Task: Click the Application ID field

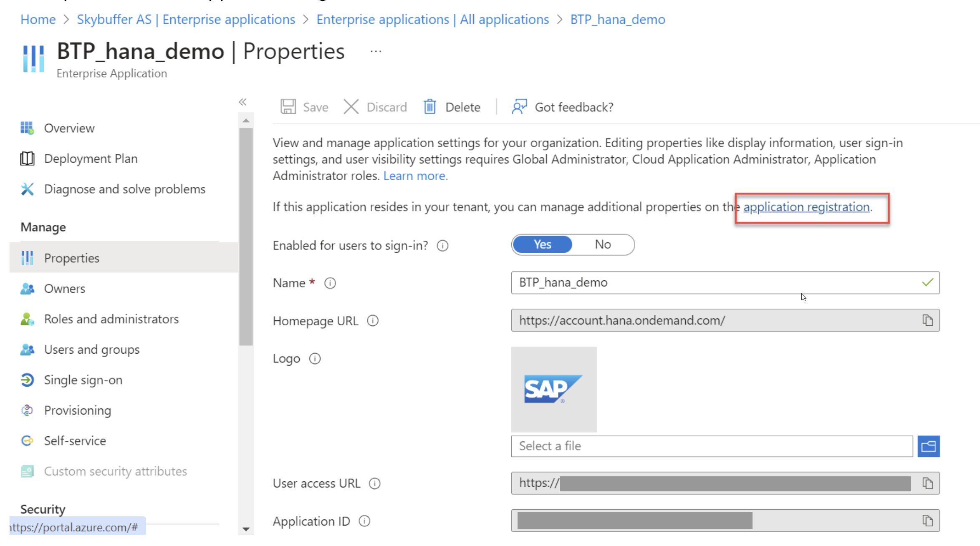Action: coord(725,521)
